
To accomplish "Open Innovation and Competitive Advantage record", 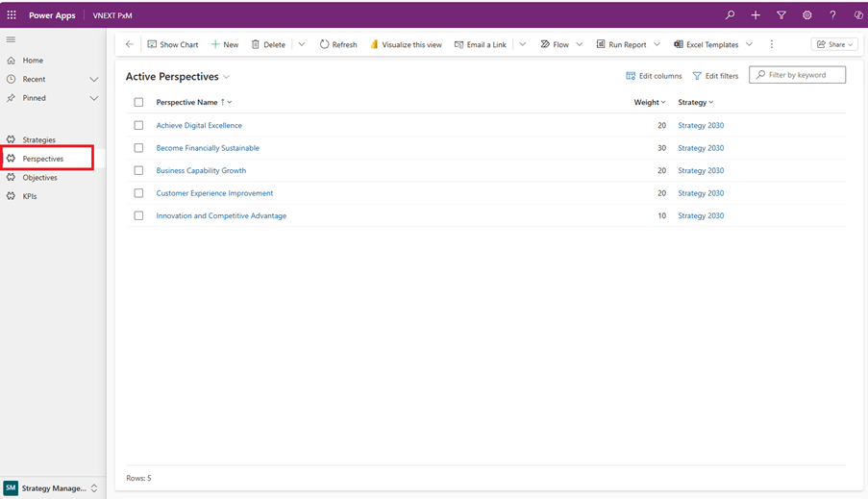I will [x=221, y=216].
